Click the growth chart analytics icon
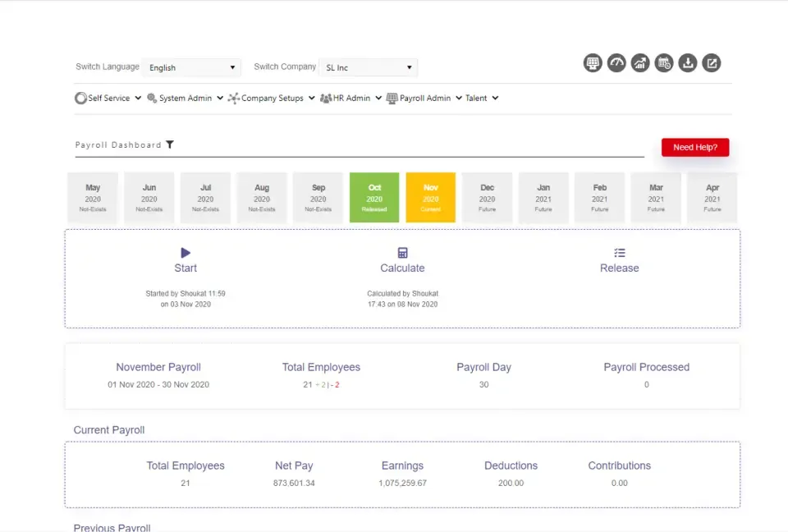Image resolution: width=788 pixels, height=532 pixels. click(640, 63)
